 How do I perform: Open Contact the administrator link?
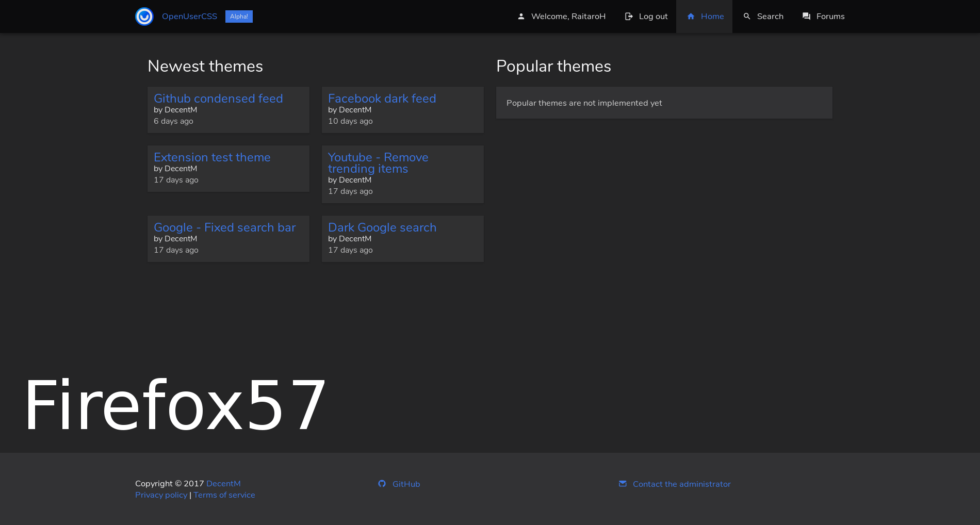682,484
